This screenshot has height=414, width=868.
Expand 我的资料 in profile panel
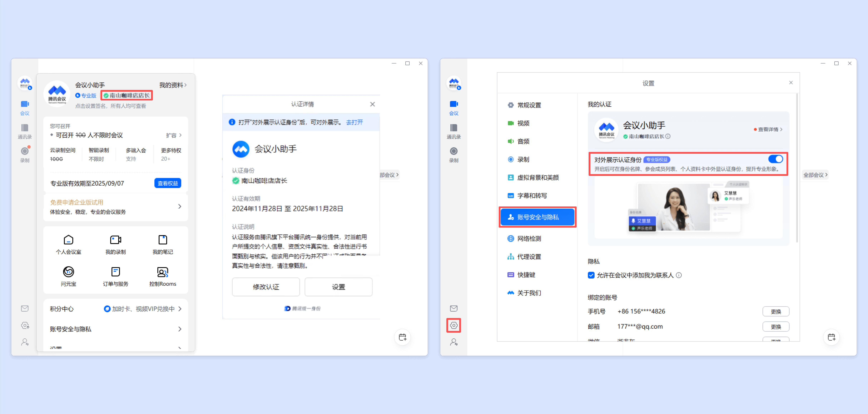click(x=173, y=85)
